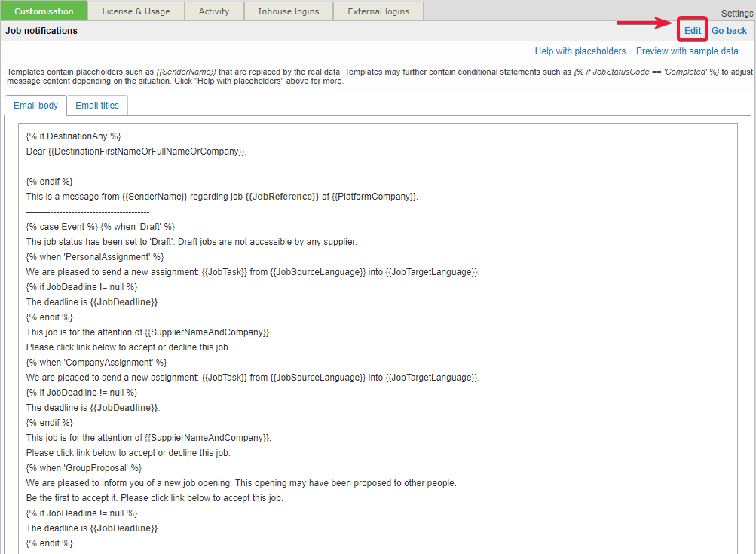Show the Email body tab
This screenshot has height=554, width=756.
[x=35, y=106]
